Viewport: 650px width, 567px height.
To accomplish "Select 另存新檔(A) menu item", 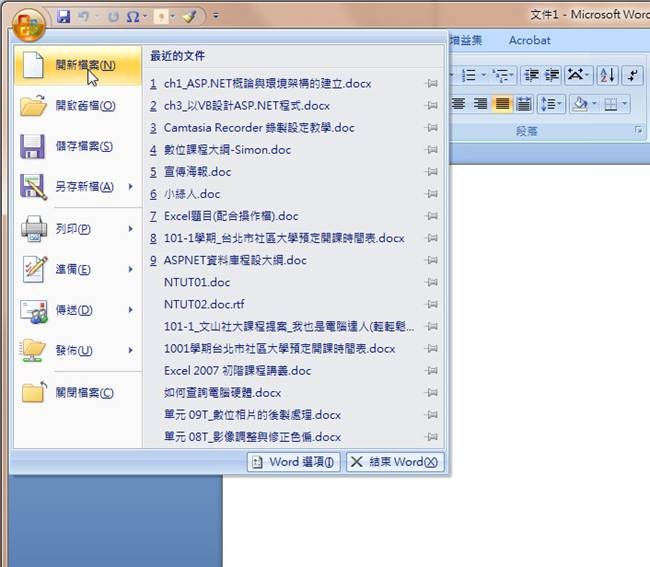I will pos(78,187).
